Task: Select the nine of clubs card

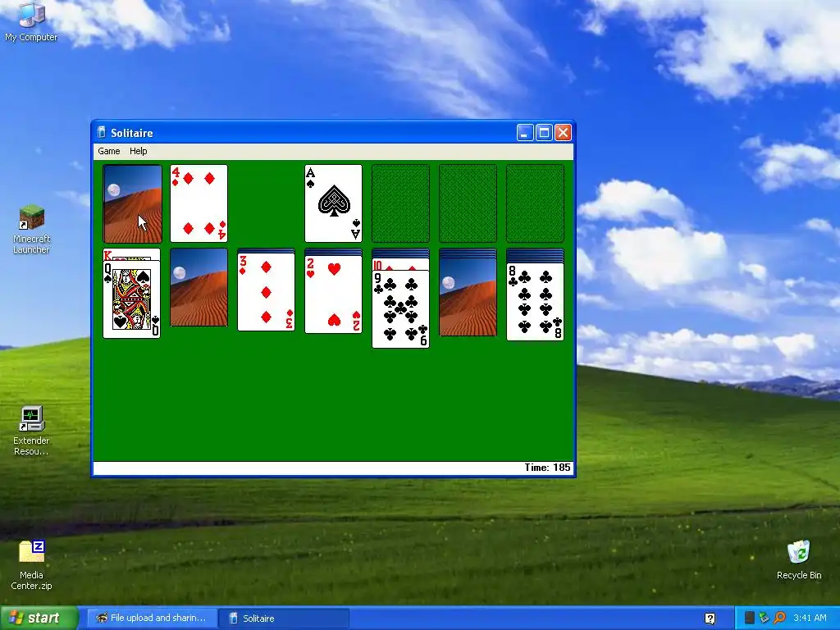Action: tap(400, 309)
